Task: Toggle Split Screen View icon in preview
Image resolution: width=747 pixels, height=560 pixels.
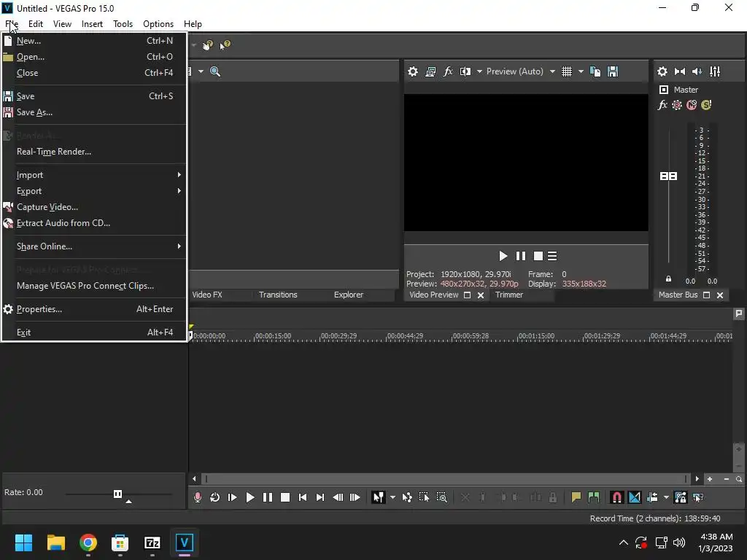Action: coord(465,71)
